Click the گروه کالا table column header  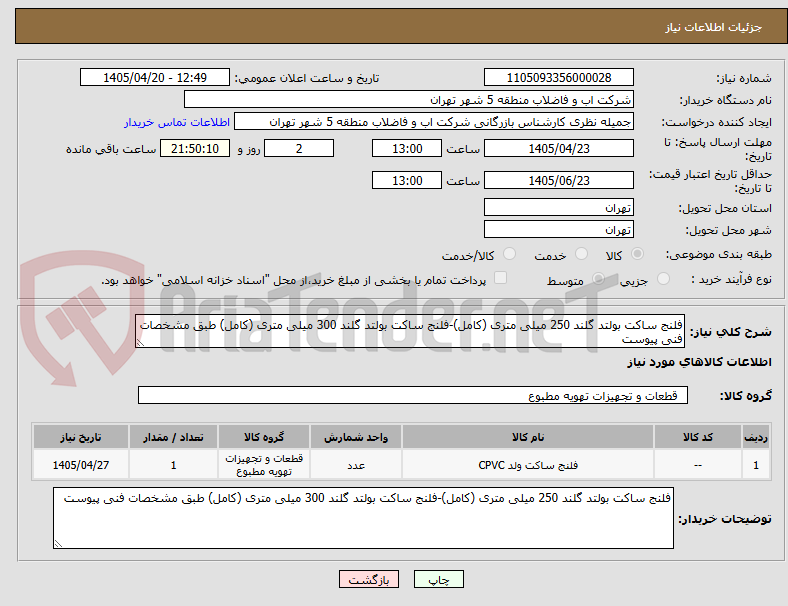pyautogui.click(x=264, y=437)
